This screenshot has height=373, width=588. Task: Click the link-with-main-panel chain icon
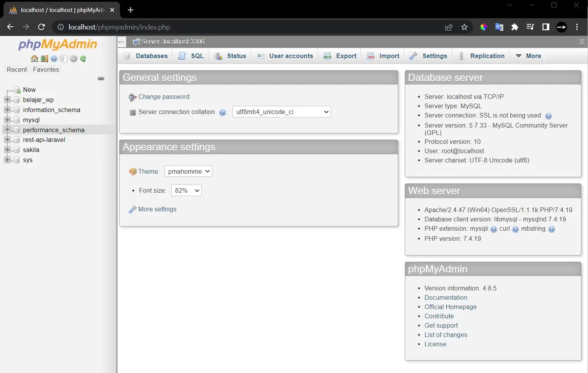[x=101, y=78]
